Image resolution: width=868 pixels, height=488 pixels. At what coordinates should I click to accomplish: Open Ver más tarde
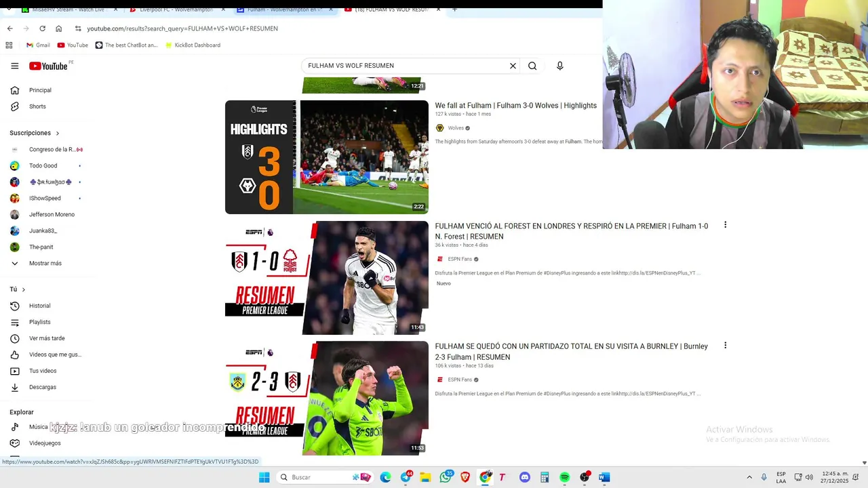(46, 338)
